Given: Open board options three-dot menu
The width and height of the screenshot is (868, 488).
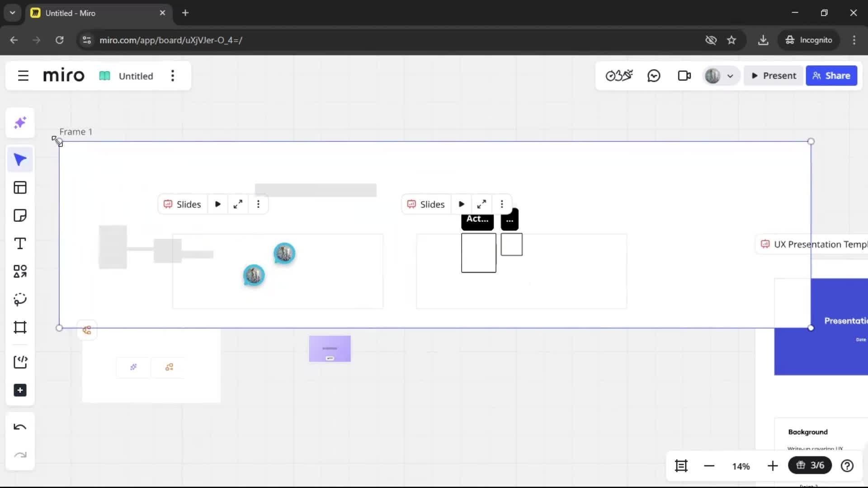Looking at the screenshot, I should pos(173,76).
